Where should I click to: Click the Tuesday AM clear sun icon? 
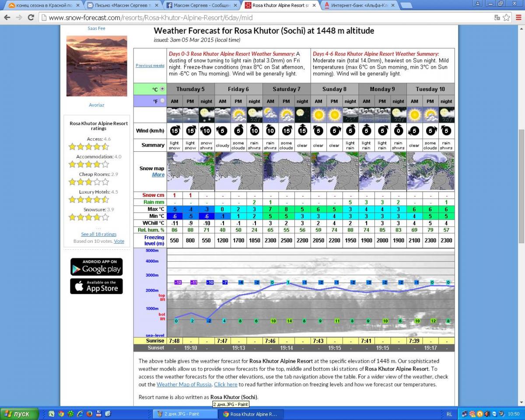(x=414, y=115)
